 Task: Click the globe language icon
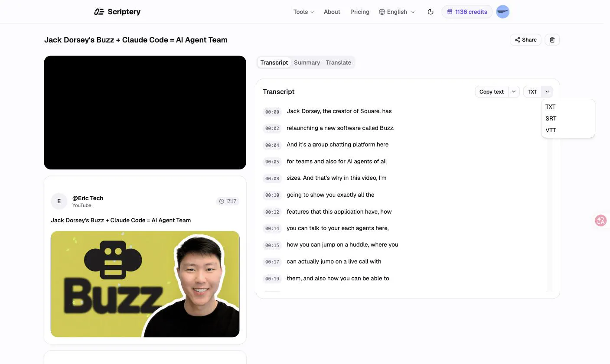click(x=382, y=12)
